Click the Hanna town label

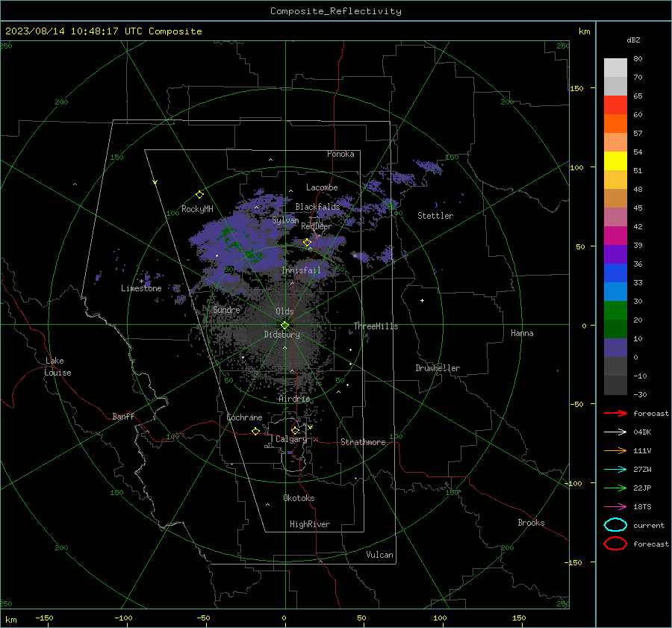[x=522, y=333]
